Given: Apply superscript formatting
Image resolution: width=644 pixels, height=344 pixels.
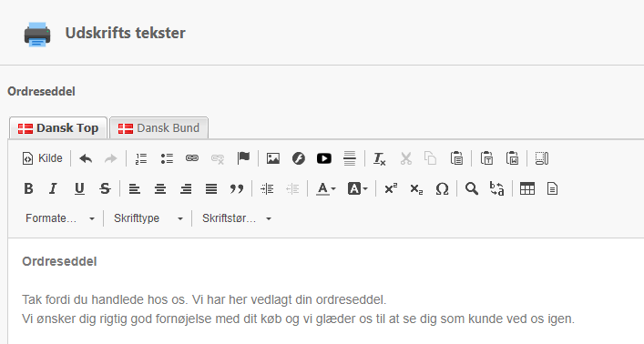Looking at the screenshot, I should pos(391,188).
